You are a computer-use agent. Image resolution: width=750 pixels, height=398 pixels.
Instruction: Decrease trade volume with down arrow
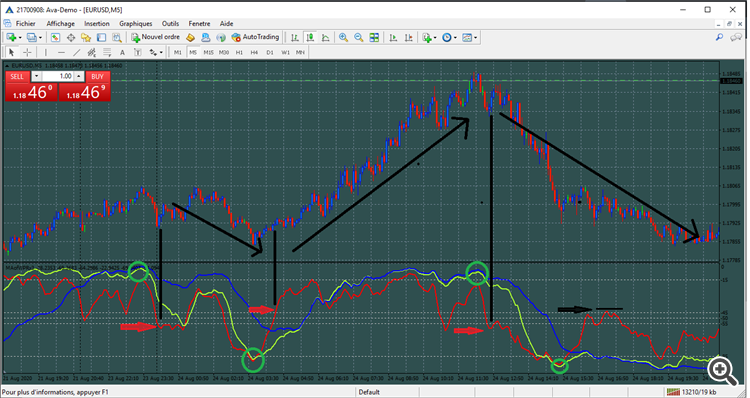(36, 77)
